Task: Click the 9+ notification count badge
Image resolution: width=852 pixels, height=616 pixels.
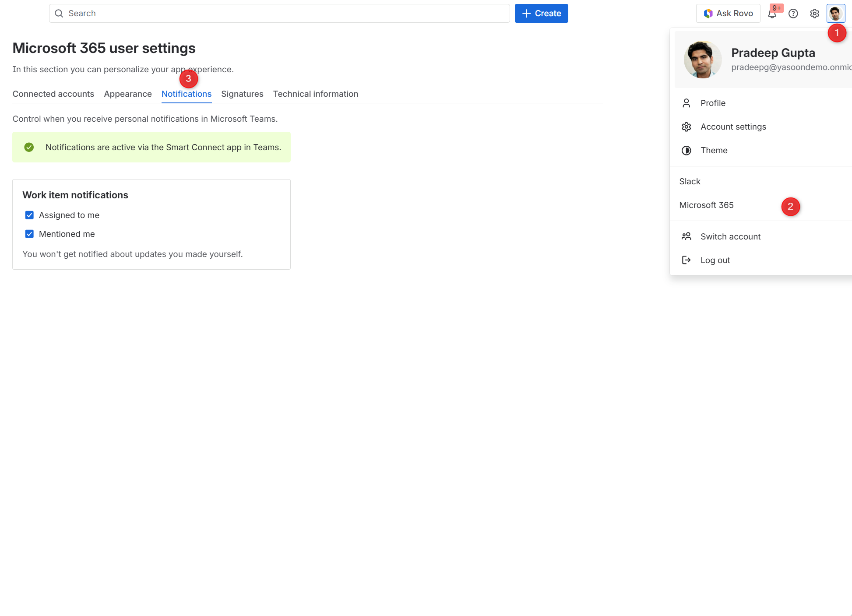Action: tap(777, 8)
